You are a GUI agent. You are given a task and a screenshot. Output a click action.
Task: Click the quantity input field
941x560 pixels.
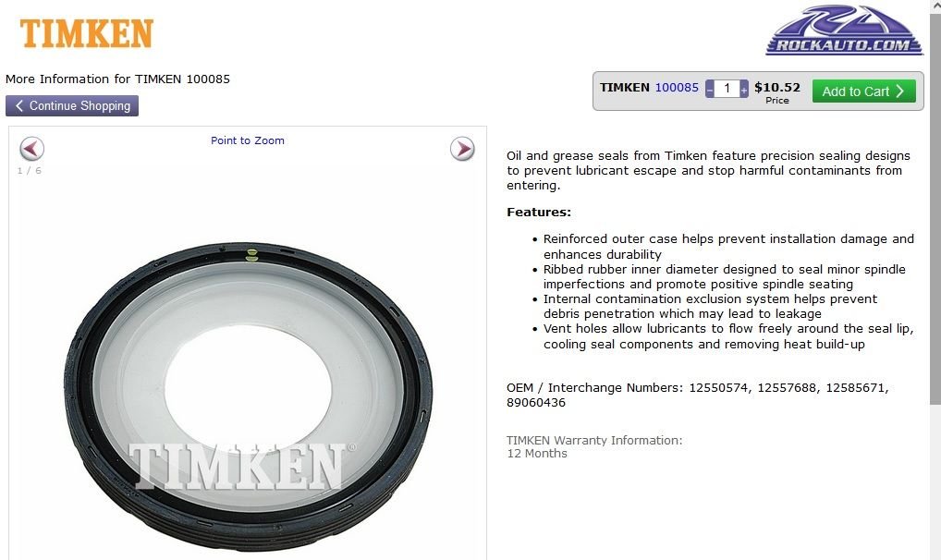pos(727,89)
